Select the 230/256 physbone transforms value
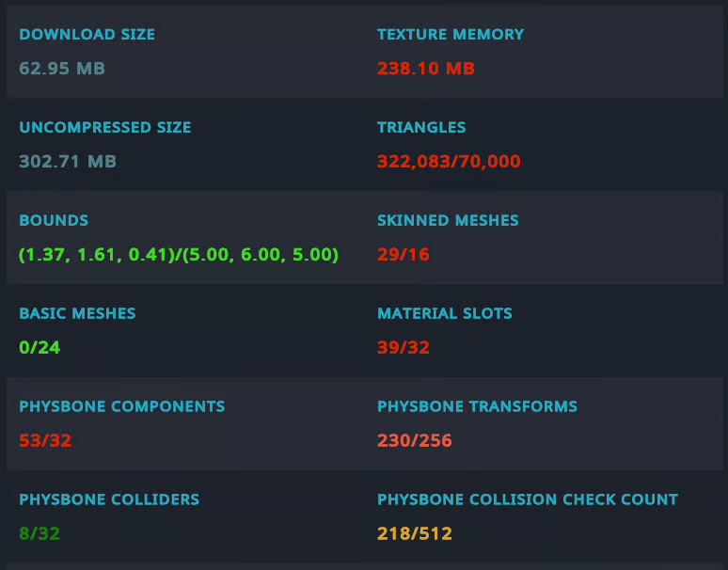 (x=414, y=440)
